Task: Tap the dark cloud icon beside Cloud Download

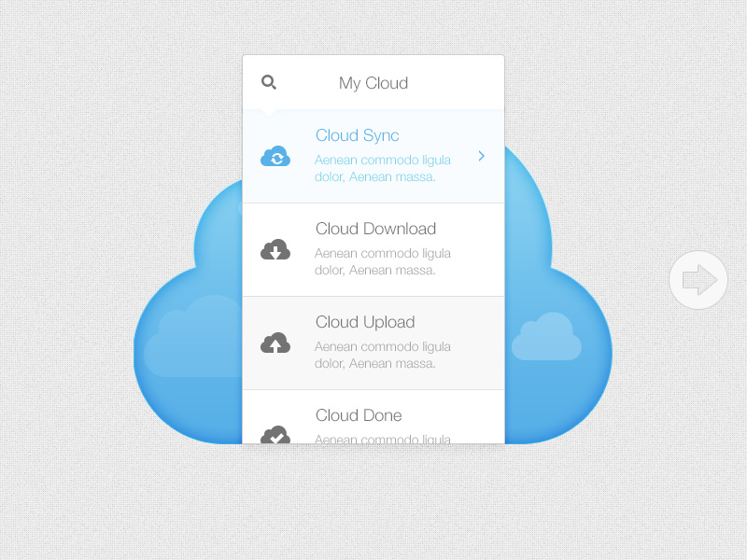Action: (275, 249)
